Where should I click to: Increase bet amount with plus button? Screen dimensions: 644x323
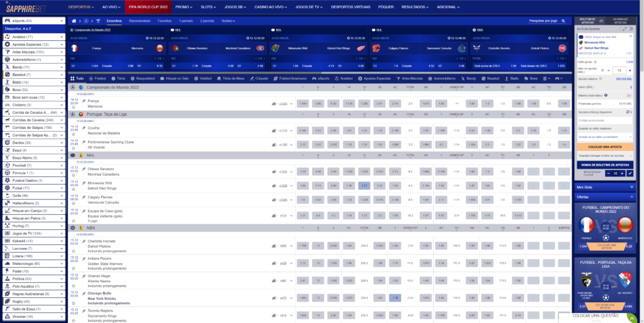pos(630,71)
